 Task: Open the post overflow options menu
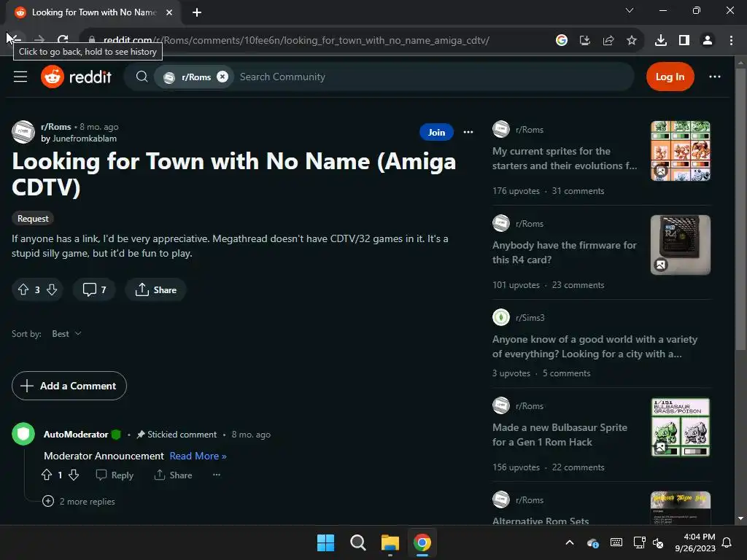pyautogui.click(x=468, y=133)
